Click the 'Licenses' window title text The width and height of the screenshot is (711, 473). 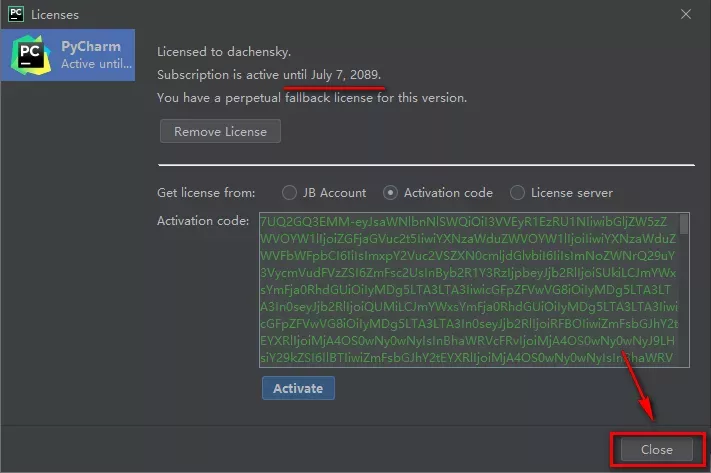click(x=56, y=15)
